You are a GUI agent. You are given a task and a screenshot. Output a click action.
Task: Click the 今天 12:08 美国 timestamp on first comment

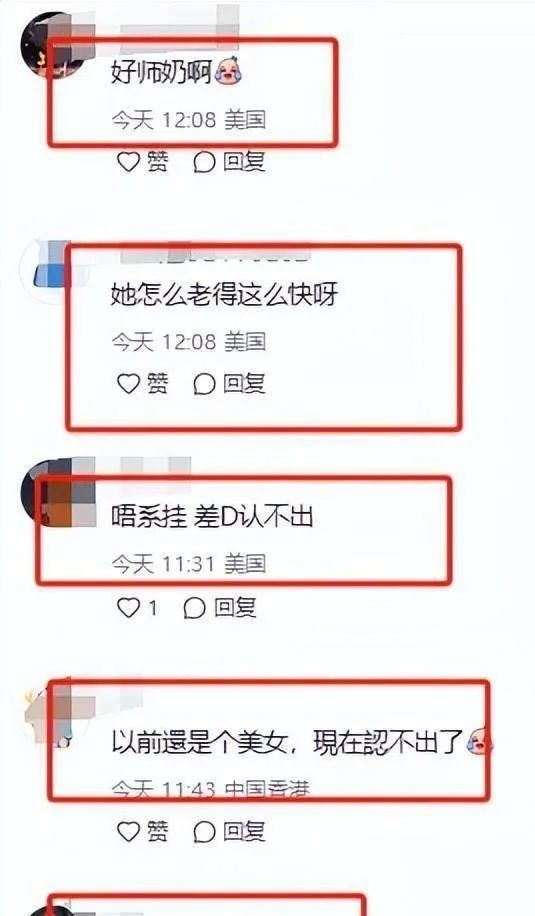click(189, 120)
